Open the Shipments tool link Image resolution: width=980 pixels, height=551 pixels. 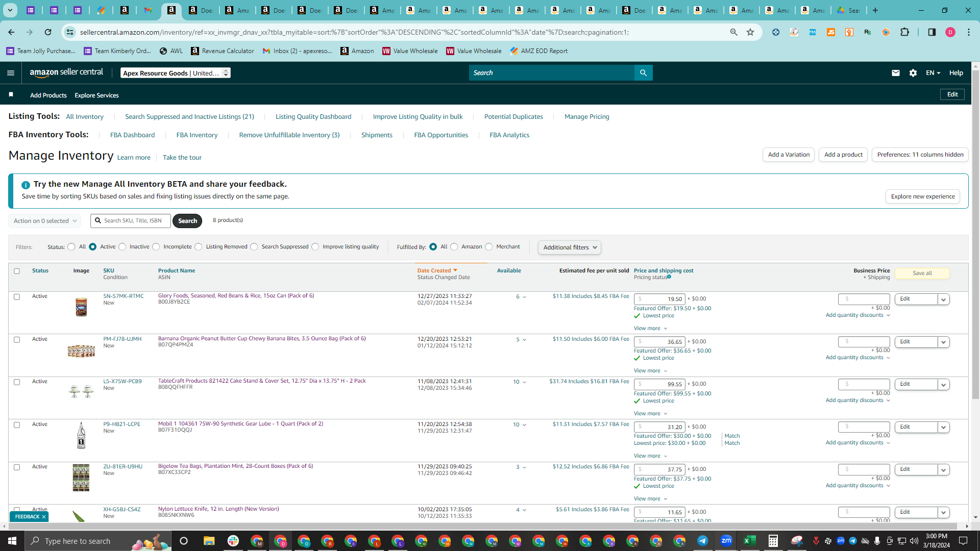[x=377, y=135]
